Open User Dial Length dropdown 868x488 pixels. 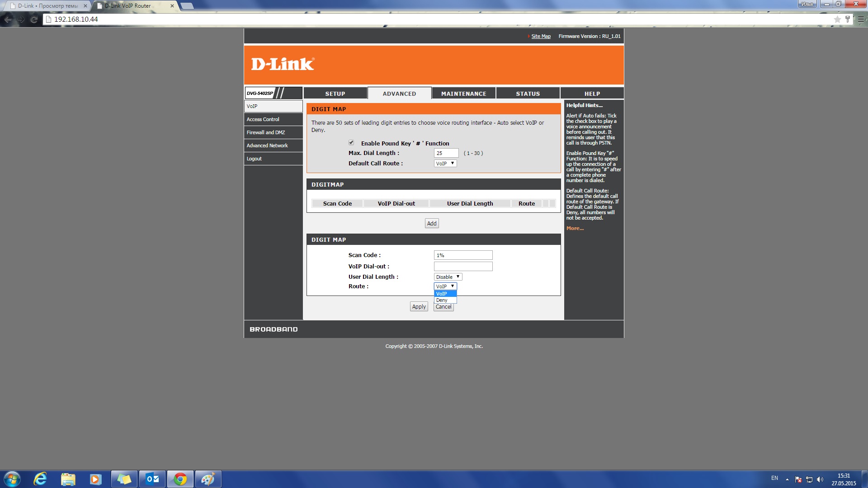point(448,277)
